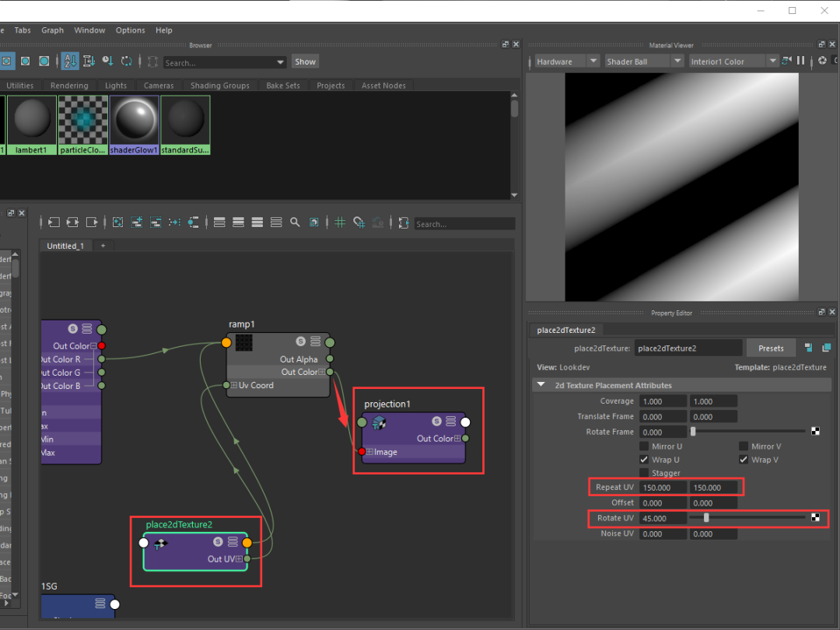This screenshot has width=840, height=630.
Task: Click the custom mode node view icon
Action: coord(276,222)
